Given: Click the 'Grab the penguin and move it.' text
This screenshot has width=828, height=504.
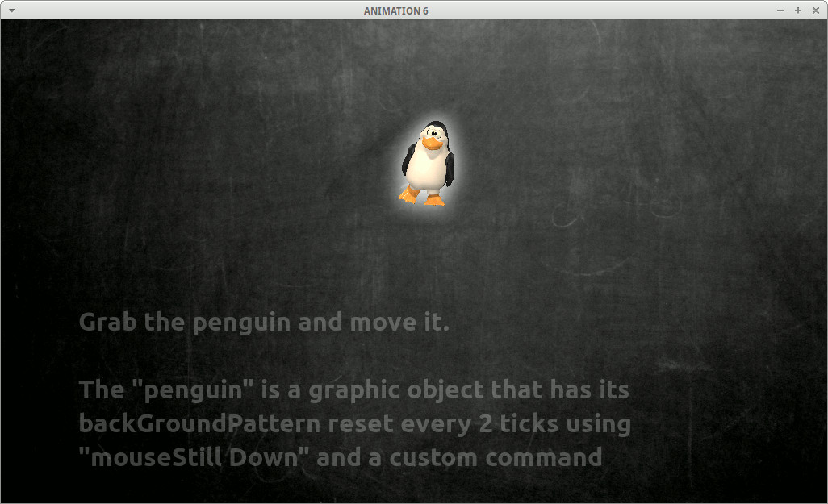Looking at the screenshot, I should 264,323.
